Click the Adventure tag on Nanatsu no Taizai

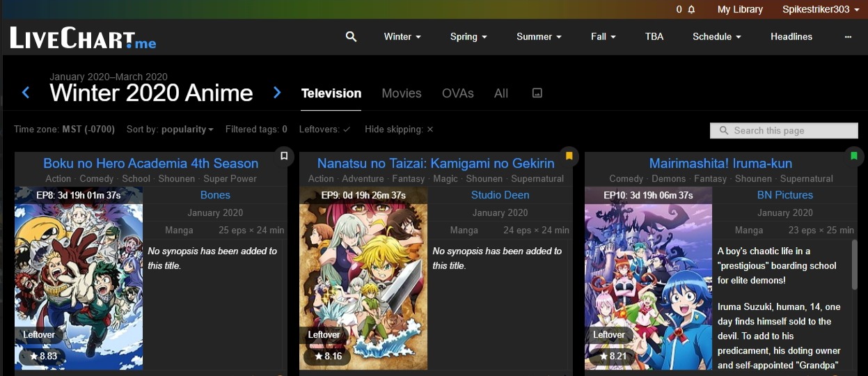(363, 179)
